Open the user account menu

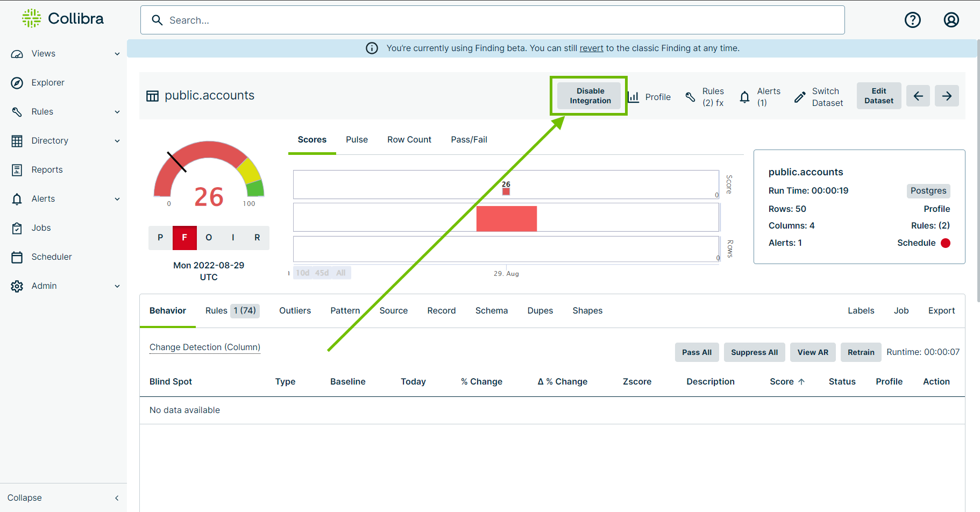point(951,20)
